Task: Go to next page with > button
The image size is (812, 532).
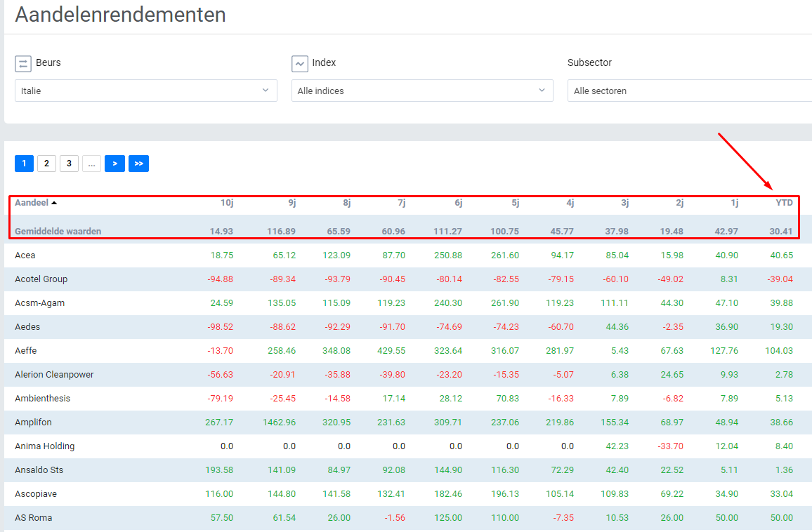Action: (115, 164)
